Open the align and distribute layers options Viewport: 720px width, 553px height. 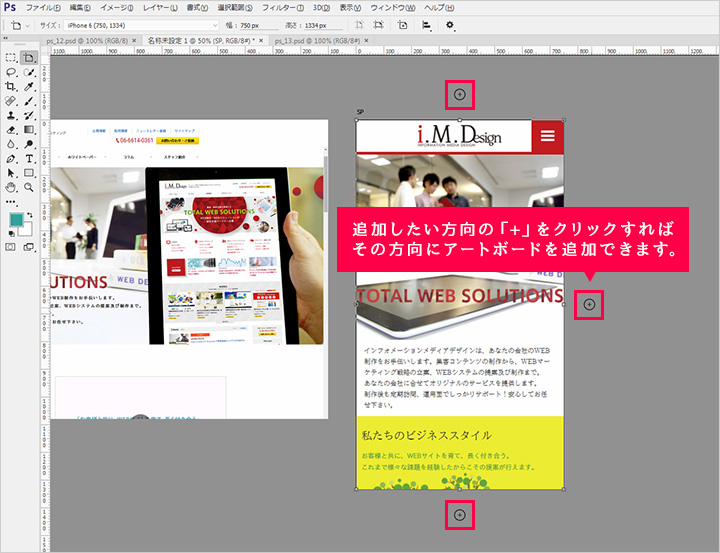pyautogui.click(x=427, y=25)
